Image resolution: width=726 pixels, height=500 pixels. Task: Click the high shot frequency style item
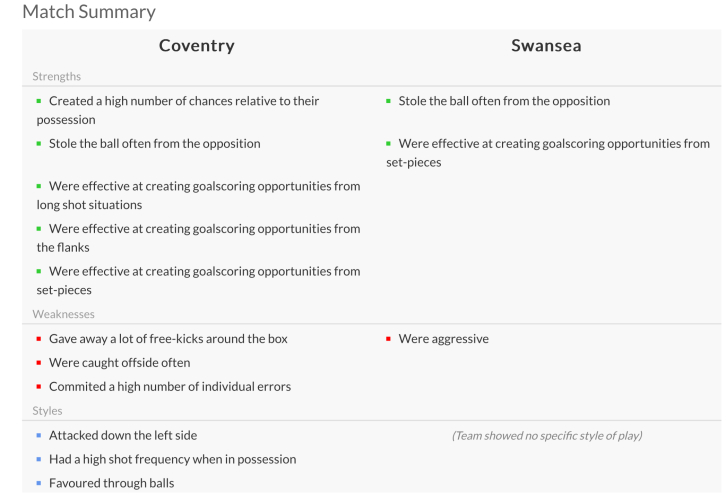pos(172,459)
